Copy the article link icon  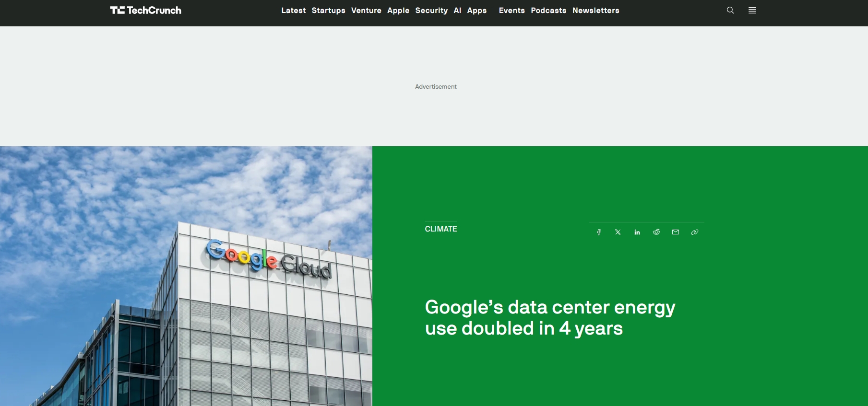coord(695,232)
